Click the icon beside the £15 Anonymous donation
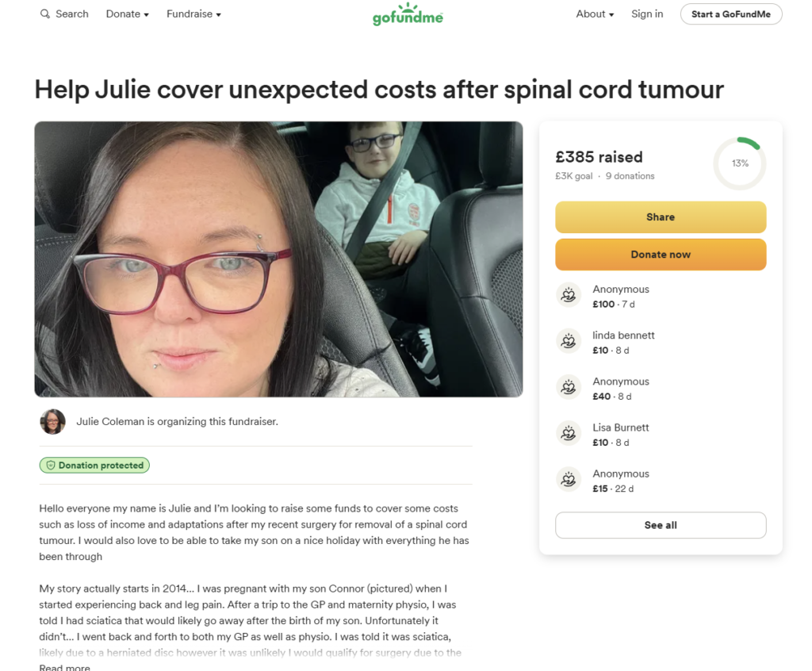Screen dimensions: 812x671 pos(569,479)
